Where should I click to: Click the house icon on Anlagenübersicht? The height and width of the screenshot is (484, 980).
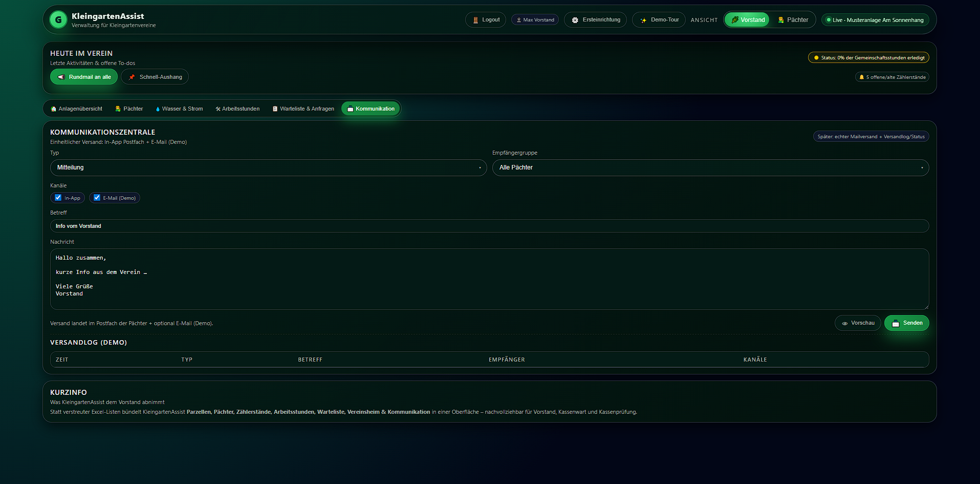click(x=53, y=109)
